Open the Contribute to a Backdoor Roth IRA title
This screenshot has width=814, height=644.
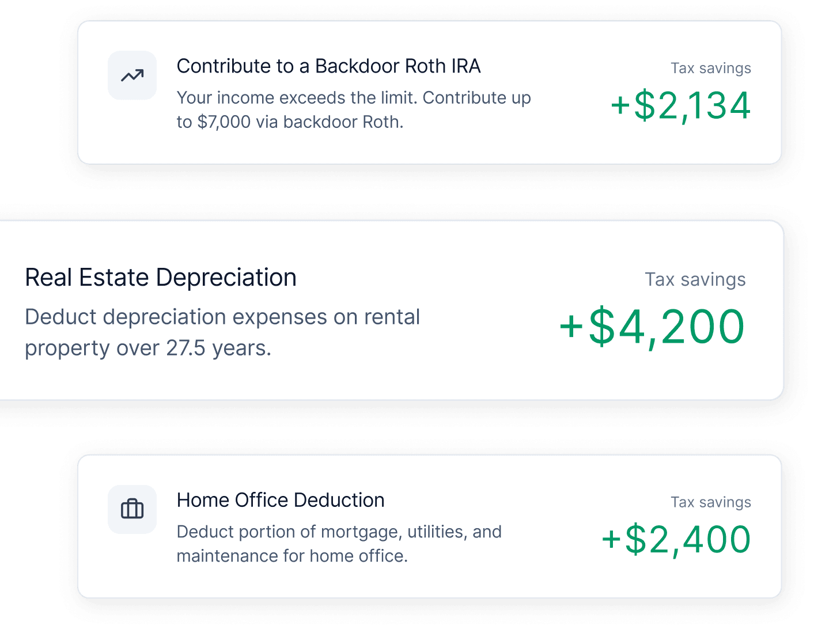[x=328, y=66]
